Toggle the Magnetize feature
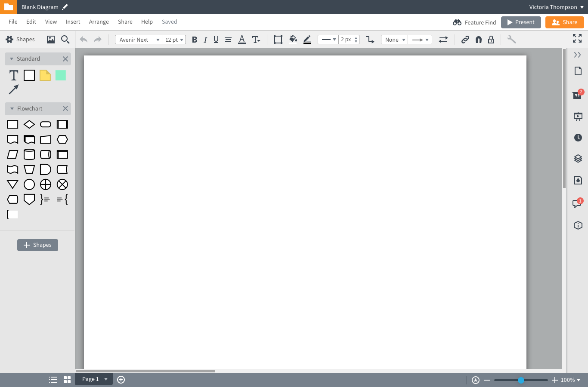Viewport: 588px width, 387px height. (478, 39)
